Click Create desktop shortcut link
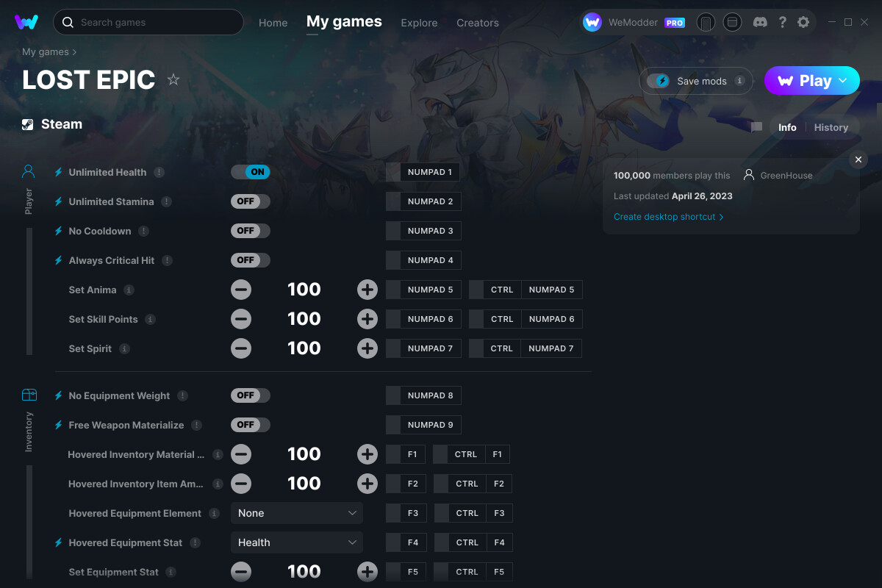 pos(668,217)
